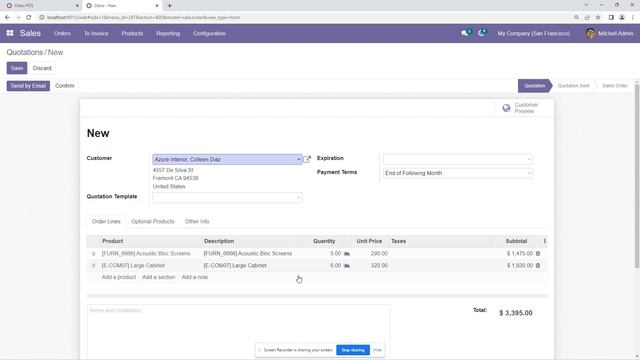Open the Configuration menu
This screenshot has height=360, width=640.
coord(209,33)
